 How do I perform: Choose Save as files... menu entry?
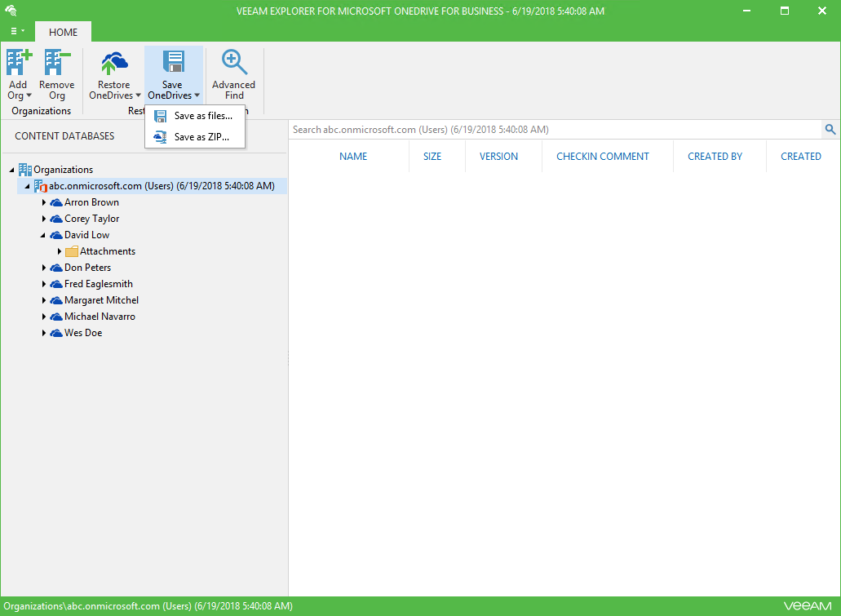[195, 116]
